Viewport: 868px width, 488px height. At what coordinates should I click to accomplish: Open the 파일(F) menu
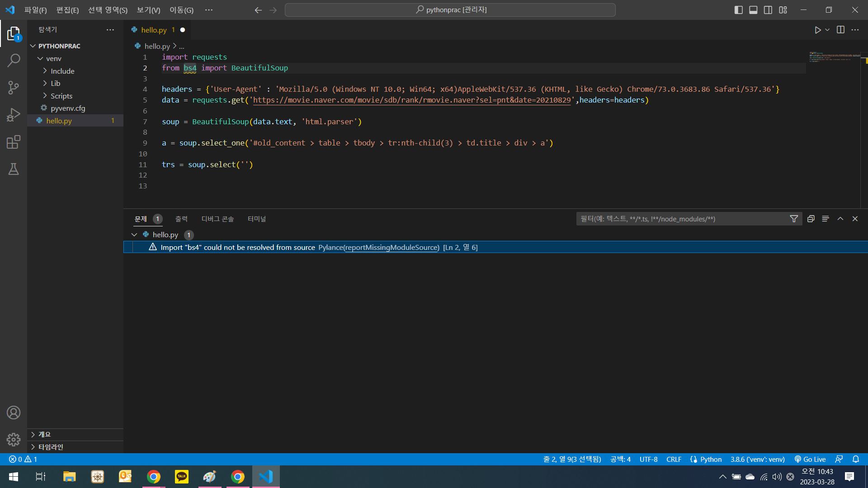35,10
